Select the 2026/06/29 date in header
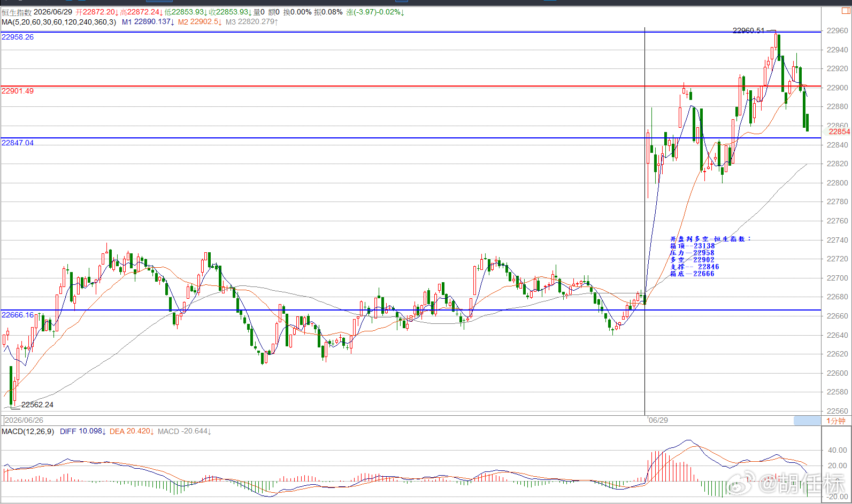 point(53,12)
